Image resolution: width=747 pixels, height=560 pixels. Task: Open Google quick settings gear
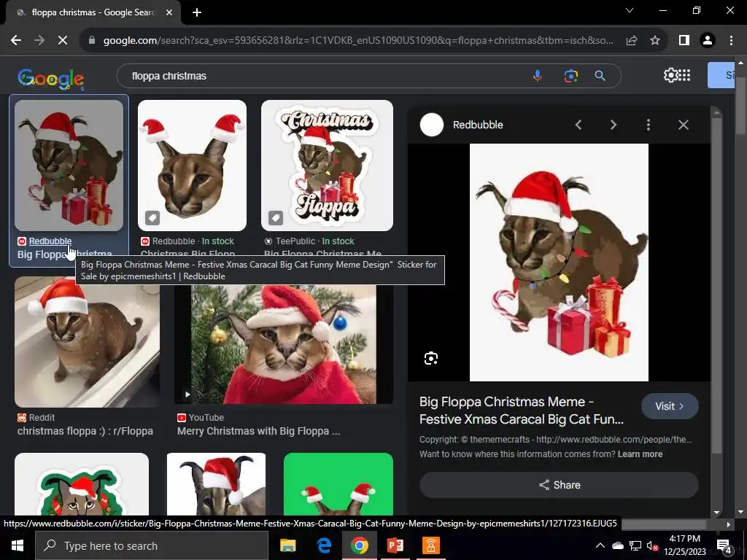tap(670, 75)
